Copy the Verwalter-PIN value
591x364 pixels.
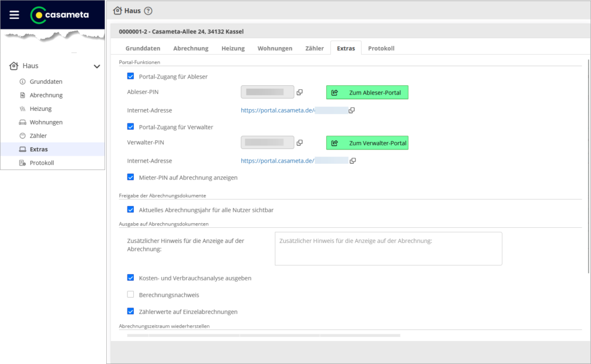pos(300,142)
